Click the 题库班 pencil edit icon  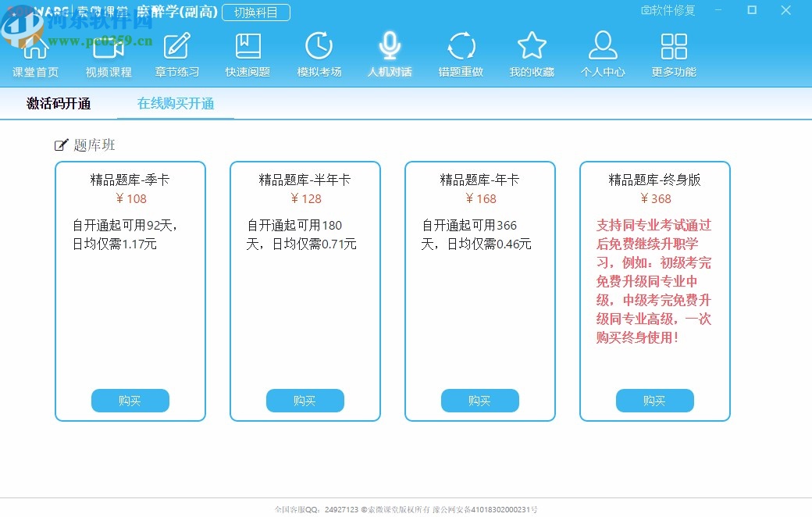(x=60, y=144)
